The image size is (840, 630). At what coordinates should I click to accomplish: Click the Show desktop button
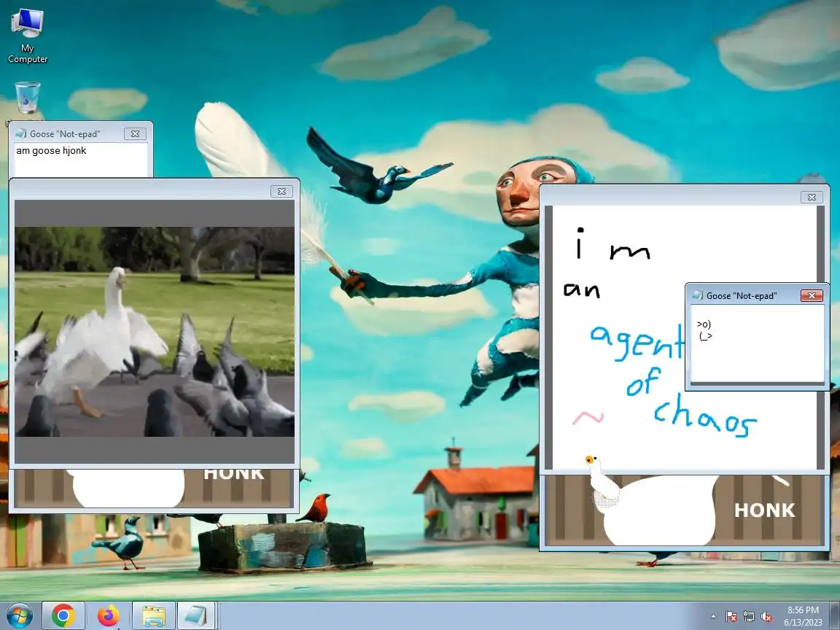click(835, 615)
